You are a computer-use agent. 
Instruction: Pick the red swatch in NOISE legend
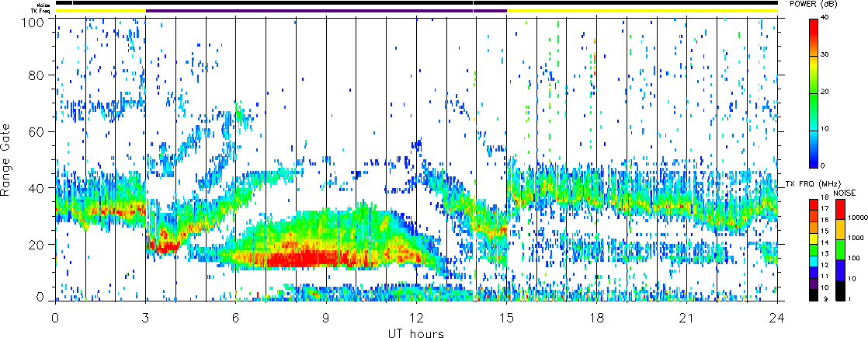click(840, 210)
